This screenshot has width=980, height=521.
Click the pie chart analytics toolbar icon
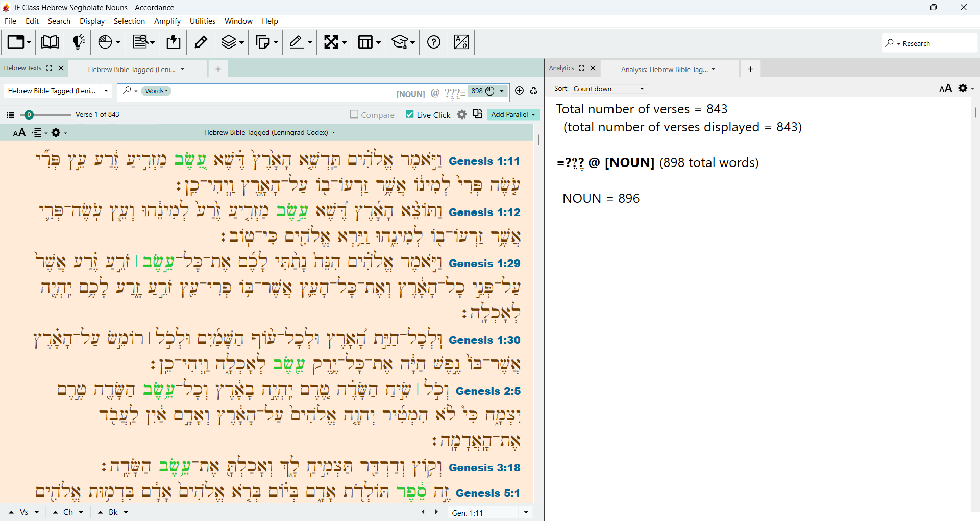(x=109, y=42)
